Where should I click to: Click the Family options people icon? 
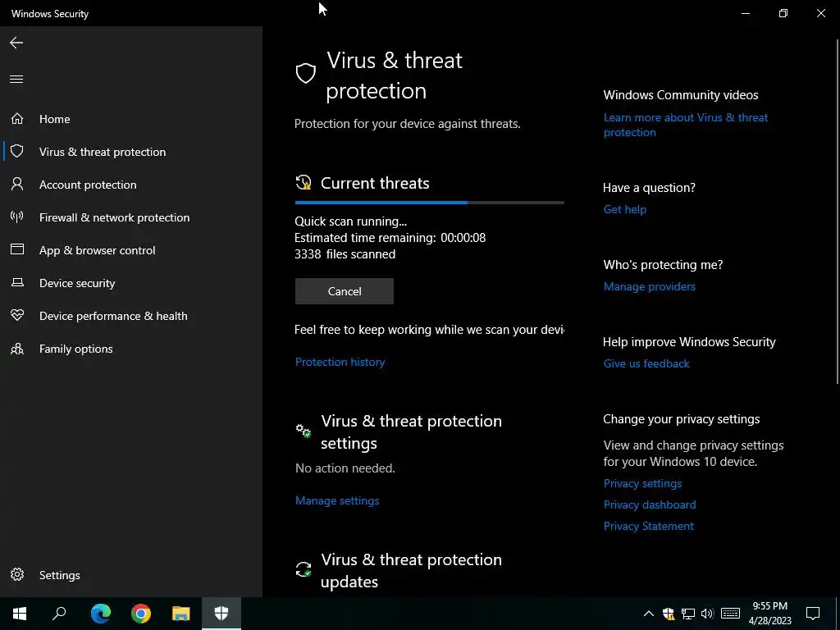[17, 349]
